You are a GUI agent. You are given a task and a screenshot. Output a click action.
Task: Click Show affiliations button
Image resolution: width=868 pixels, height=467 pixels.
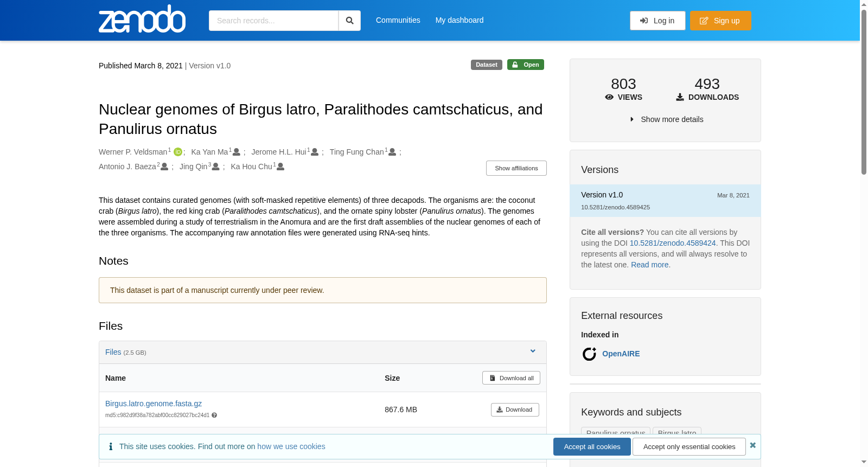[x=516, y=168]
